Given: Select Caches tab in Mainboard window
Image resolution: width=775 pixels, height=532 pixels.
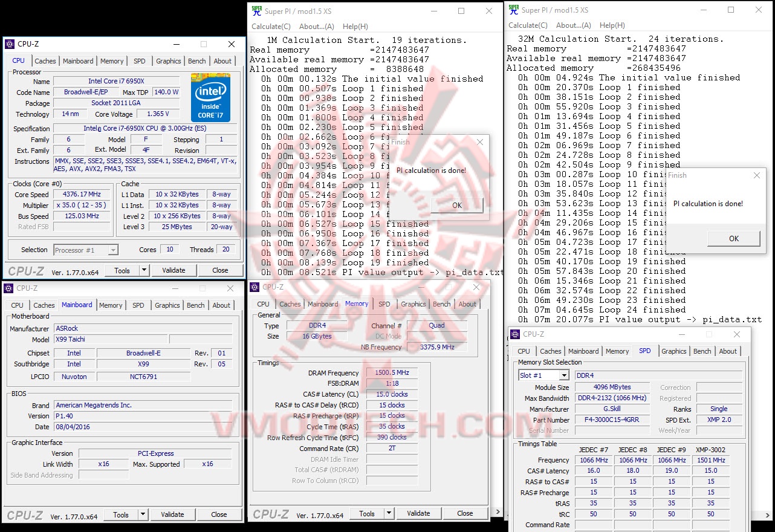Looking at the screenshot, I should [x=44, y=305].
